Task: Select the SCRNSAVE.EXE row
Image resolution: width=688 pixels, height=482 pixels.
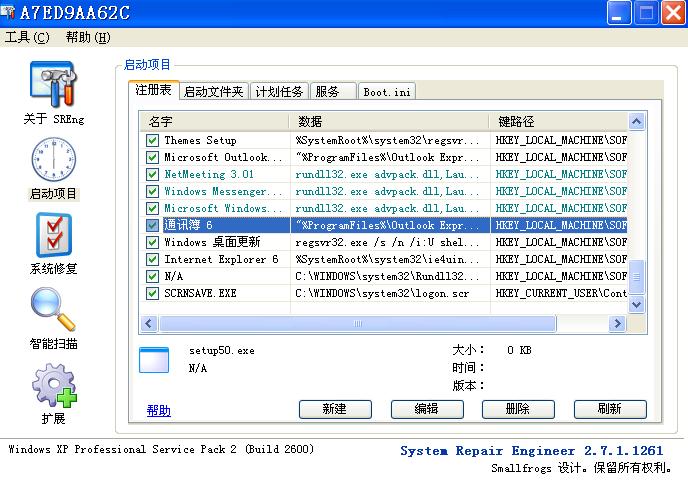Action: (x=384, y=293)
